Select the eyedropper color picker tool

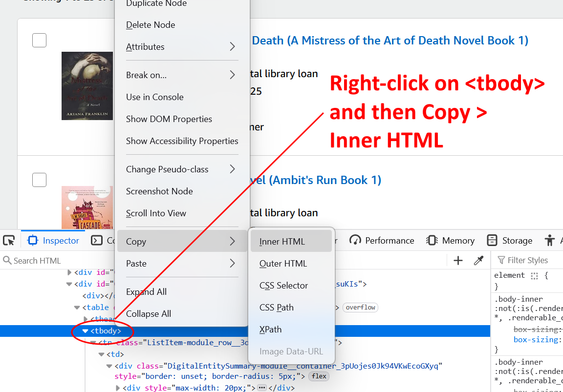[478, 260]
